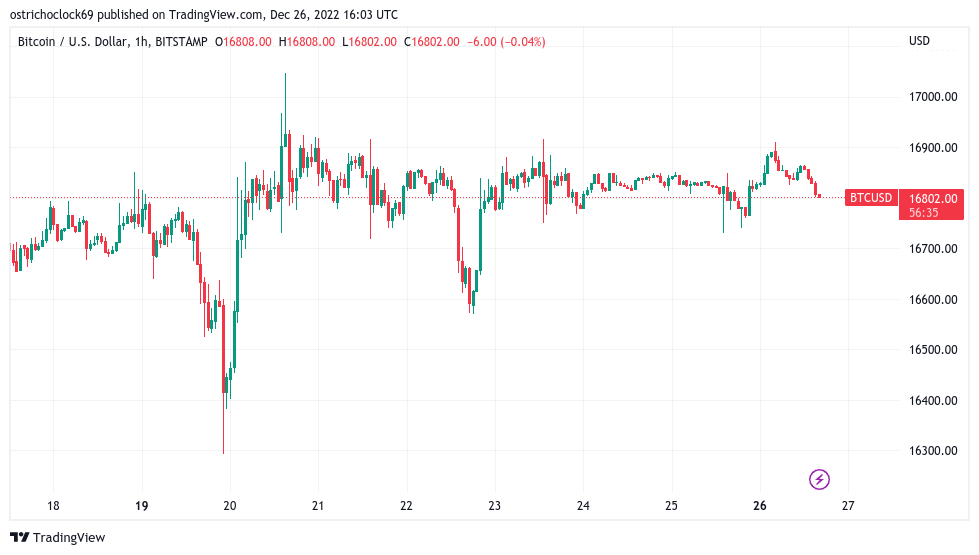Click the purple lightning bolt icon
The height and width of the screenshot is (555, 979).
(819, 479)
